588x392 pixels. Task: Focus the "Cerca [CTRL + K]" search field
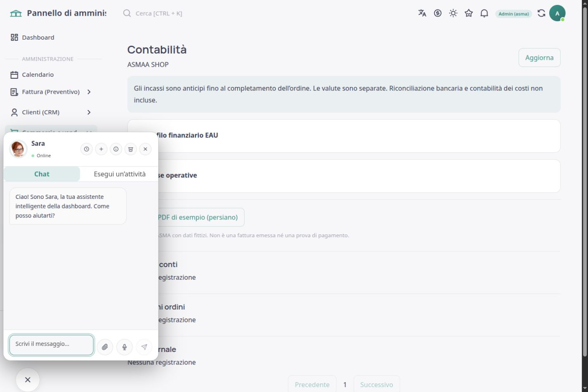tap(159, 13)
